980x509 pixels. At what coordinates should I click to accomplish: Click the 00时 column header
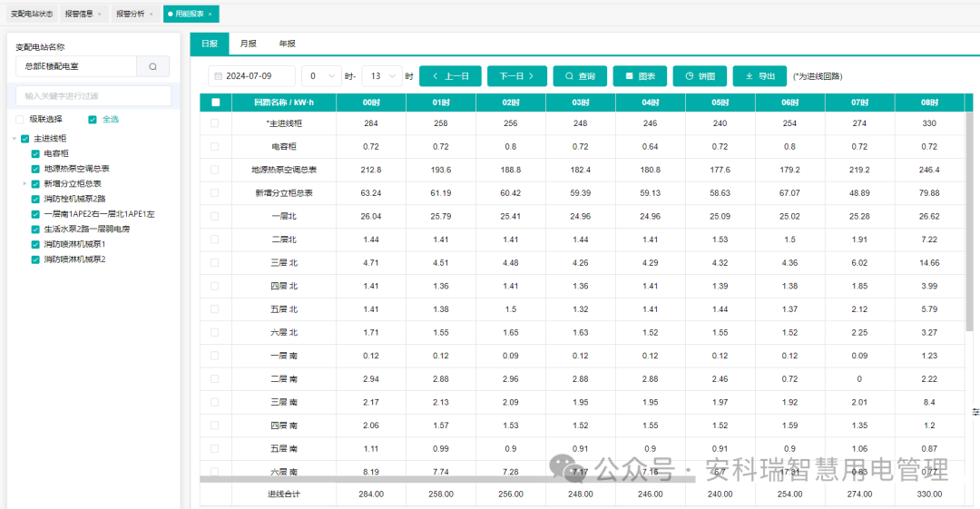[x=371, y=103]
